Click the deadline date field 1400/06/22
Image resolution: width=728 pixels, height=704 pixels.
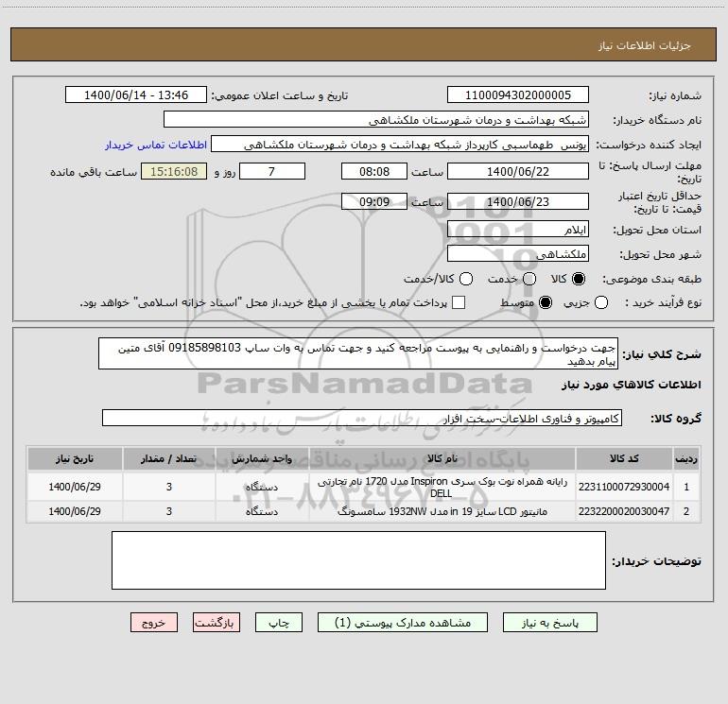[518, 171]
